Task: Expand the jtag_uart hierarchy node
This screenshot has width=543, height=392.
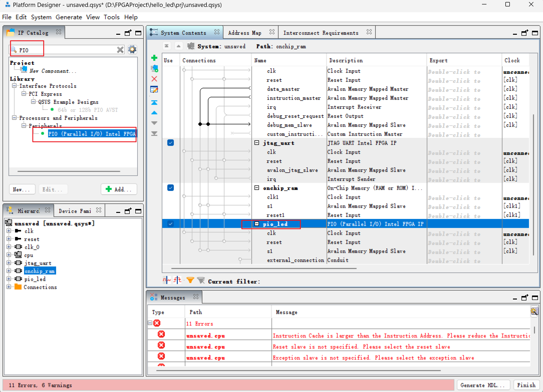Action: 9,263
